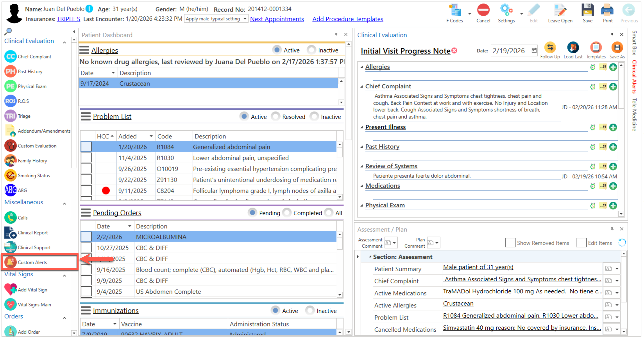Open the Tele Medicine side tab
The height and width of the screenshot is (338, 644).
tap(634, 114)
